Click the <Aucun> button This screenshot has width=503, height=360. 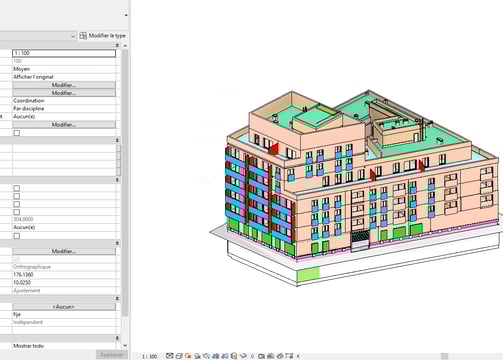(64, 307)
